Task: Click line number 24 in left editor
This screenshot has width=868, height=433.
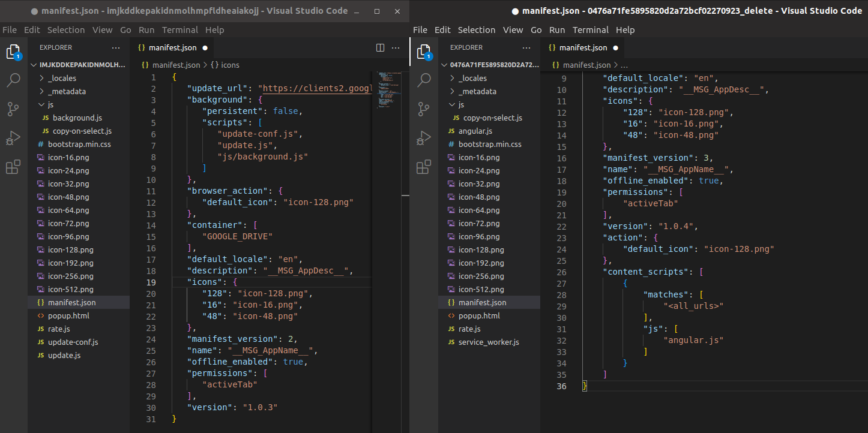Action: tap(150, 339)
